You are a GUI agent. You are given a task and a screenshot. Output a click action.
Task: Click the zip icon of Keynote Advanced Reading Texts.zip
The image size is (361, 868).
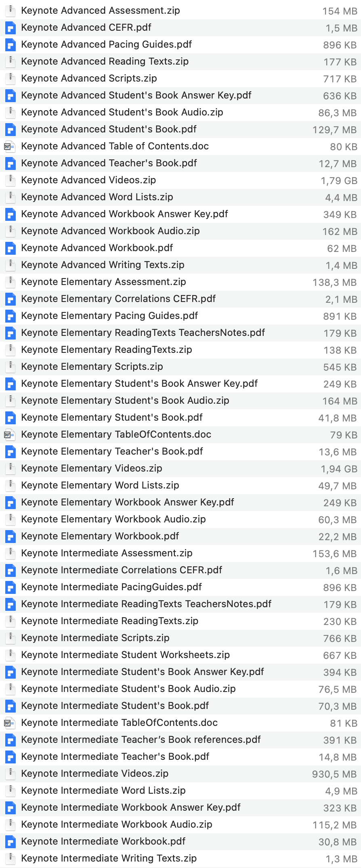point(10,61)
